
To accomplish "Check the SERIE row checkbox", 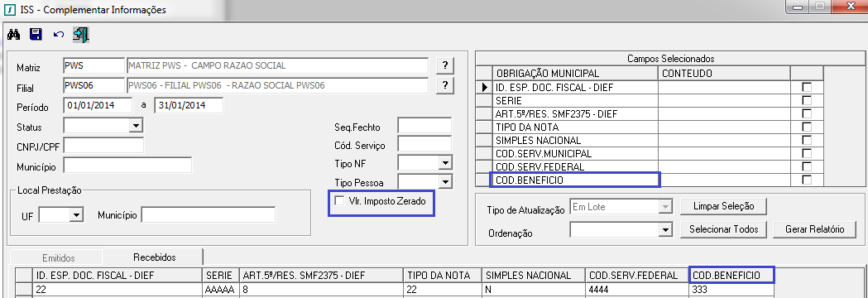I will tap(807, 100).
